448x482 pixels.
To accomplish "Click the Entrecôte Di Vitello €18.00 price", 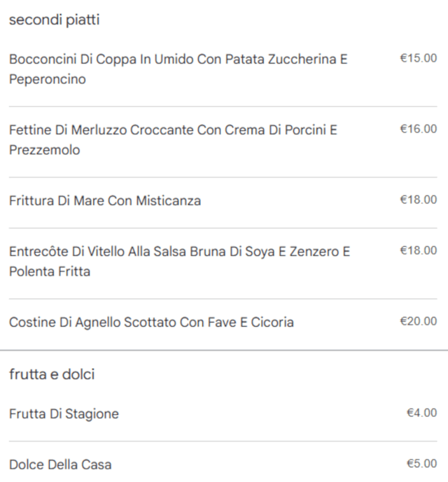I will point(418,250).
